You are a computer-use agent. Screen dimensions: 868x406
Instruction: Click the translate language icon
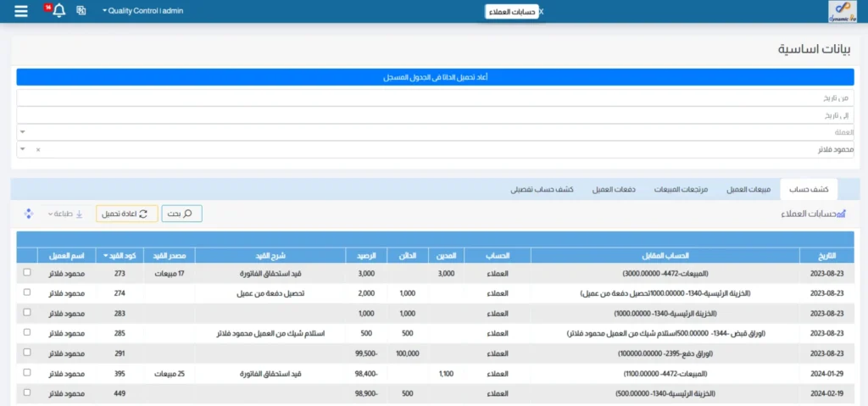coord(81,11)
